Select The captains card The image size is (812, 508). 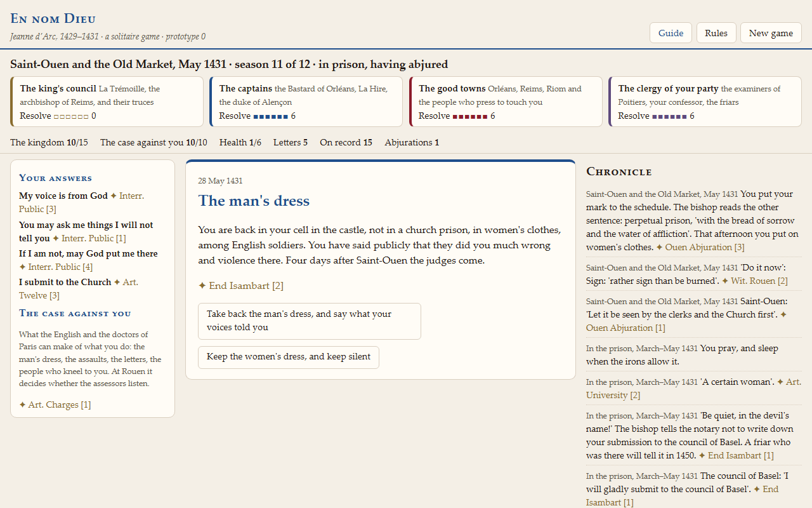[306, 102]
